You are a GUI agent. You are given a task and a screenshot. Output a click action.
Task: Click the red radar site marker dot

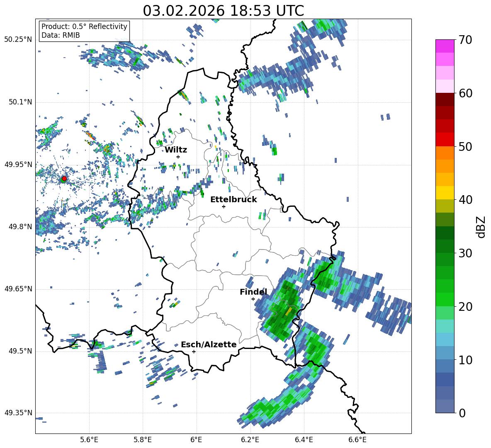click(x=64, y=178)
